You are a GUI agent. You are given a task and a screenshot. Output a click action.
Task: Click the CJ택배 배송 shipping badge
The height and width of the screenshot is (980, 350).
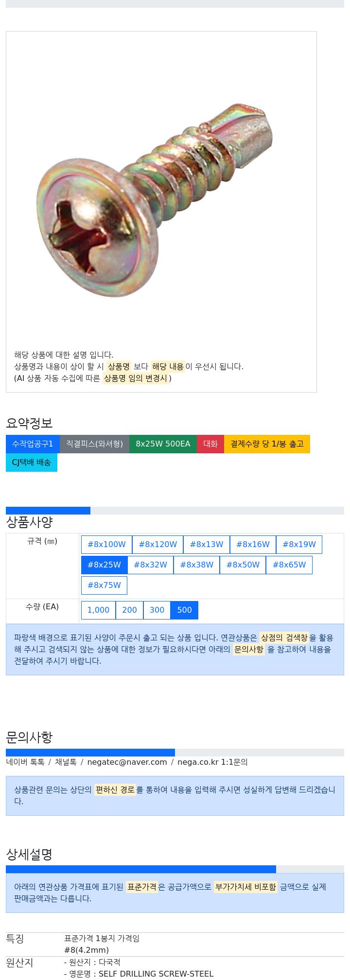click(32, 463)
